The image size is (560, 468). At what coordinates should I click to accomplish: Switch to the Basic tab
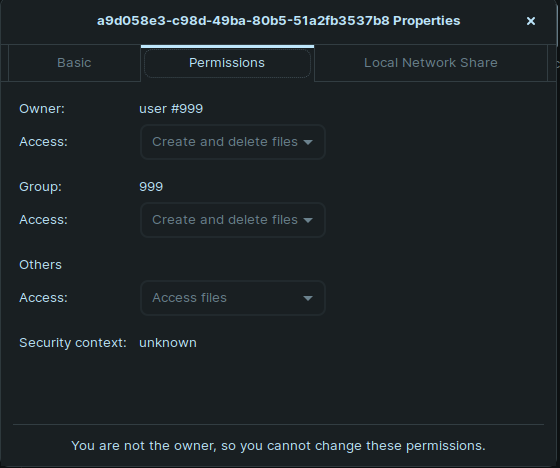click(x=74, y=63)
